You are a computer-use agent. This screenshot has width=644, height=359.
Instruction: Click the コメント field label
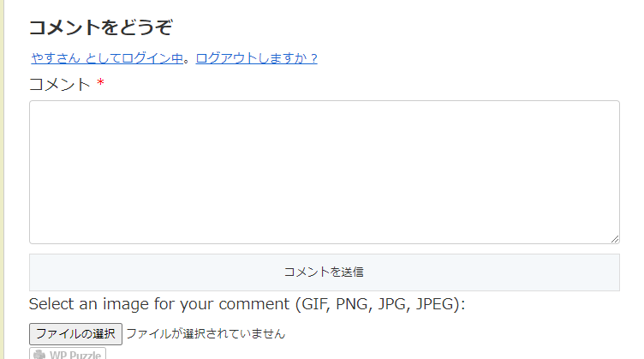pyautogui.click(x=60, y=84)
